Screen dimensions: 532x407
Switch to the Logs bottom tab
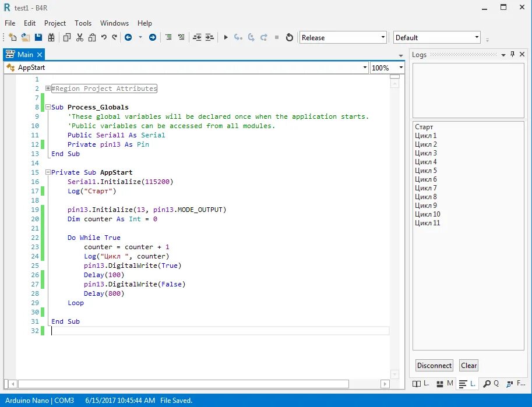[x=467, y=384]
